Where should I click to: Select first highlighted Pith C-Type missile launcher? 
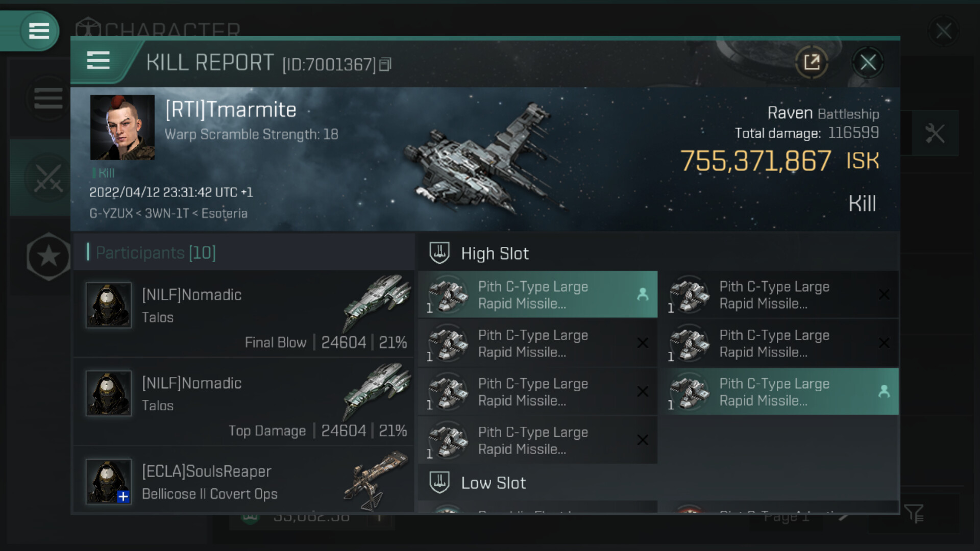pyautogui.click(x=537, y=294)
